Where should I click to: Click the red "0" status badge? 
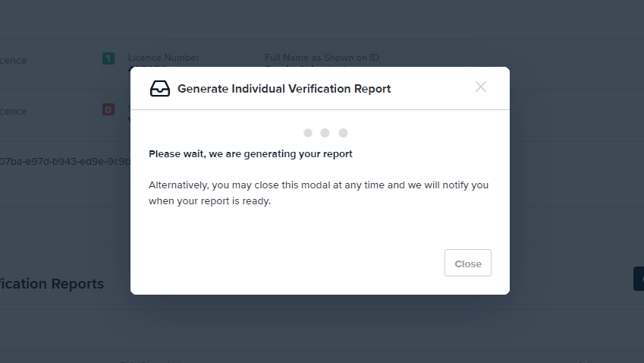coord(108,110)
